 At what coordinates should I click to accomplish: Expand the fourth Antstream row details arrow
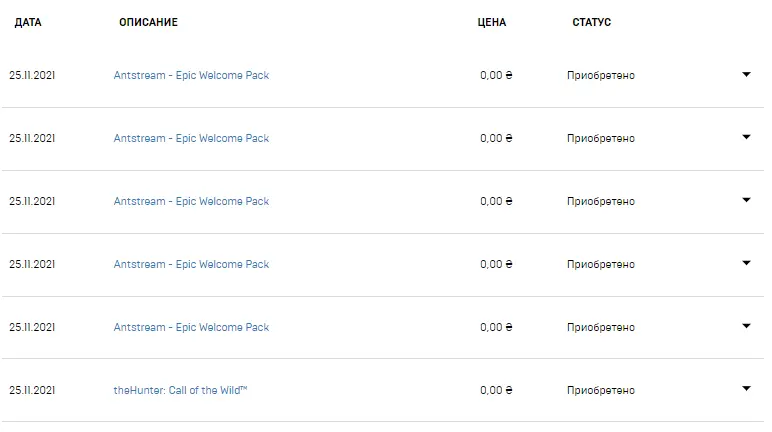click(x=746, y=263)
